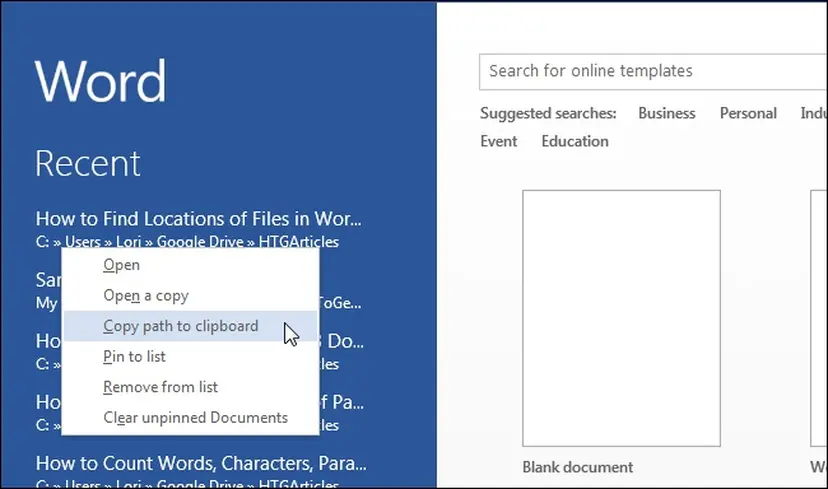Open the recent document ending in "Do..."

click(341, 341)
